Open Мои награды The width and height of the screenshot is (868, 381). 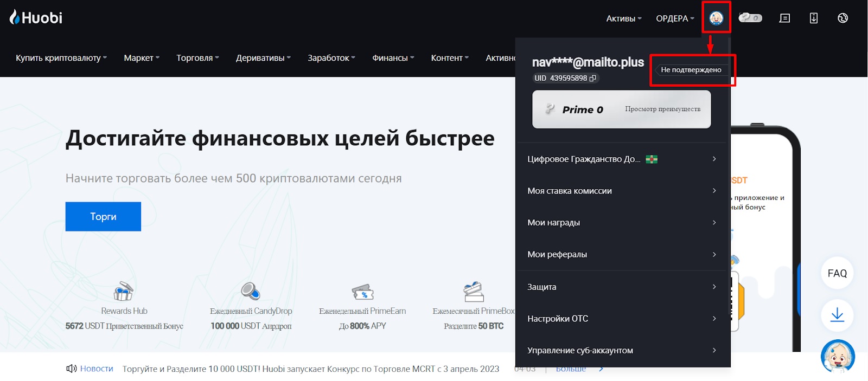pos(622,222)
